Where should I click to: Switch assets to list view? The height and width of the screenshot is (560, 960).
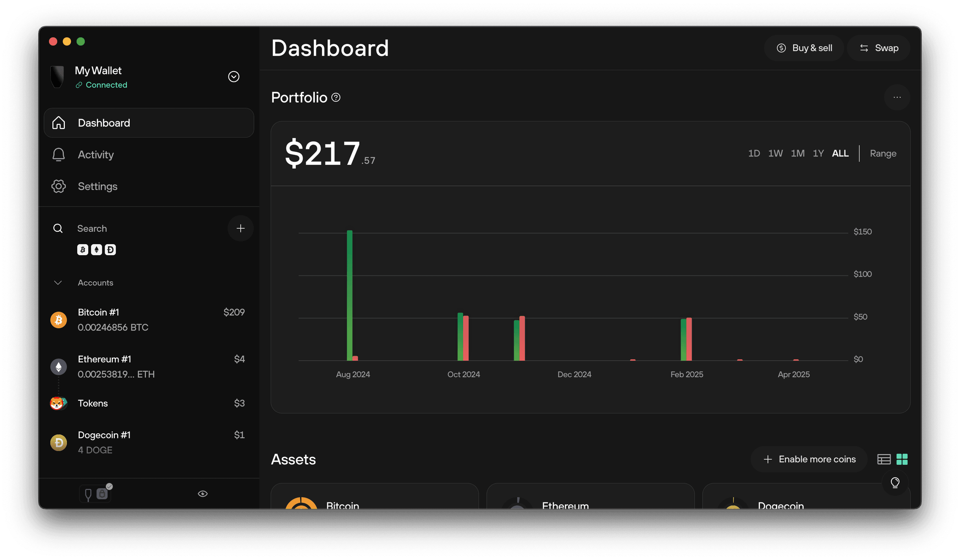pos(884,459)
